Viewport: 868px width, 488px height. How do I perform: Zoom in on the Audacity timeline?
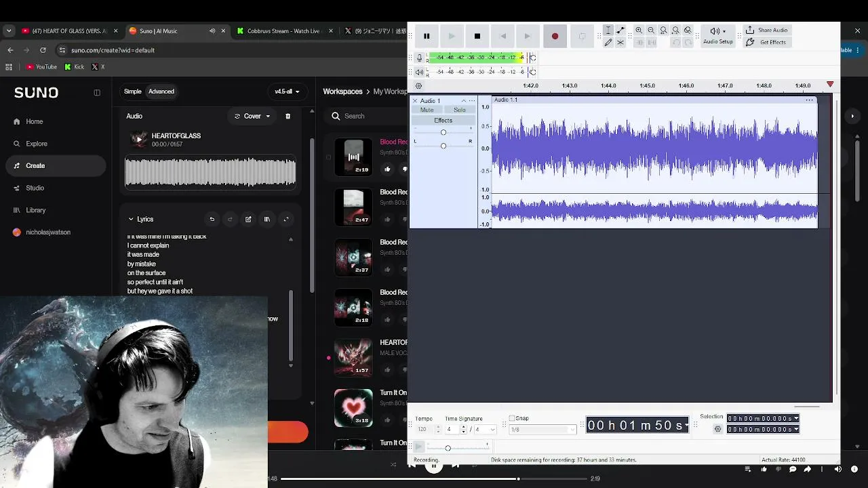(639, 30)
